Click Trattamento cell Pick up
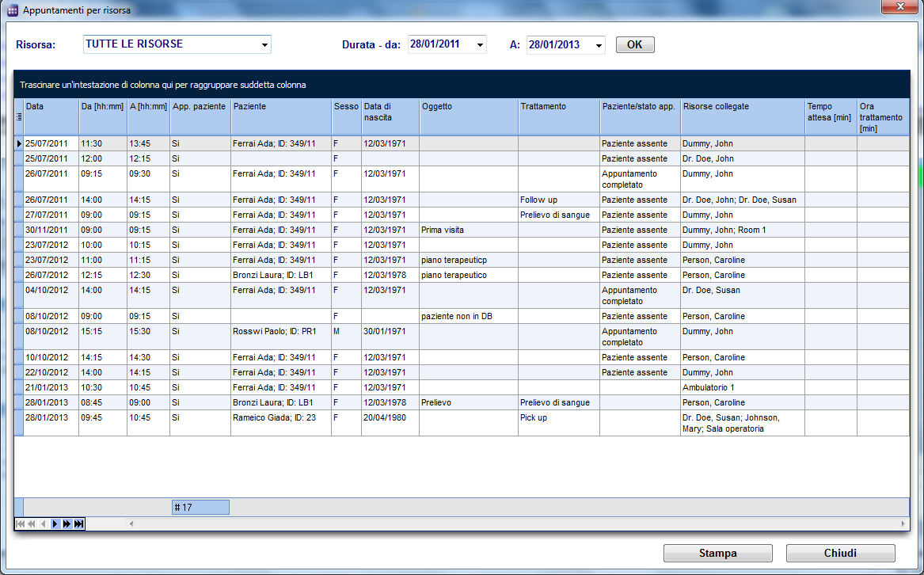Image resolution: width=924 pixels, height=575 pixels. 559,423
